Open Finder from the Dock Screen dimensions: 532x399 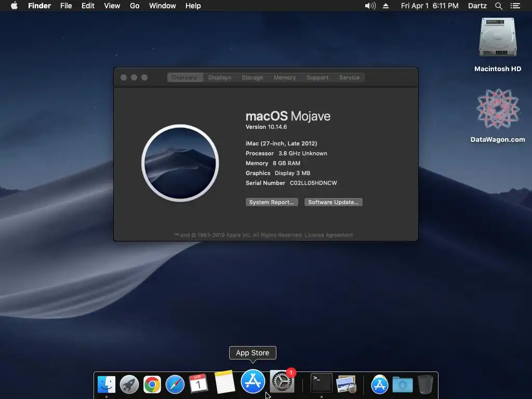click(x=106, y=384)
